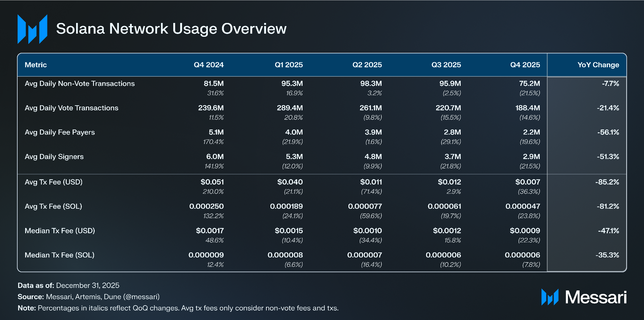Click the 0.000189 SOL fee value

286,206
